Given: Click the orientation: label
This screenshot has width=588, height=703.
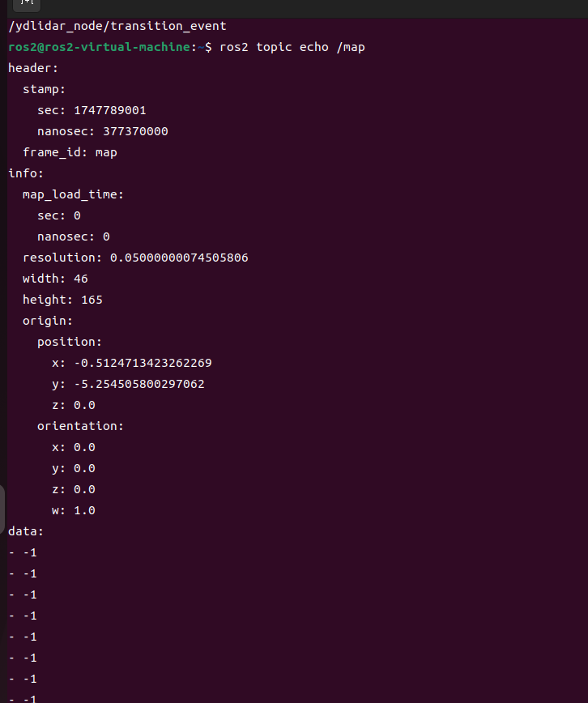Looking at the screenshot, I should coord(80,426).
